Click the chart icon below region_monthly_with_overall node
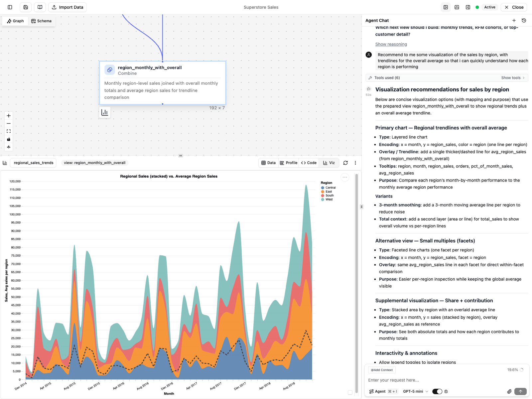Image resolution: width=532 pixels, height=399 pixels. click(x=105, y=112)
